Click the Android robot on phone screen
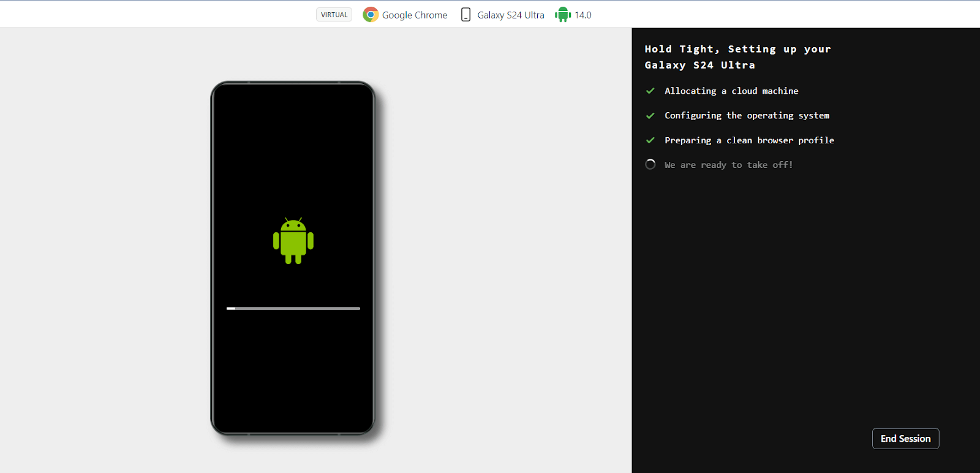 pyautogui.click(x=293, y=241)
